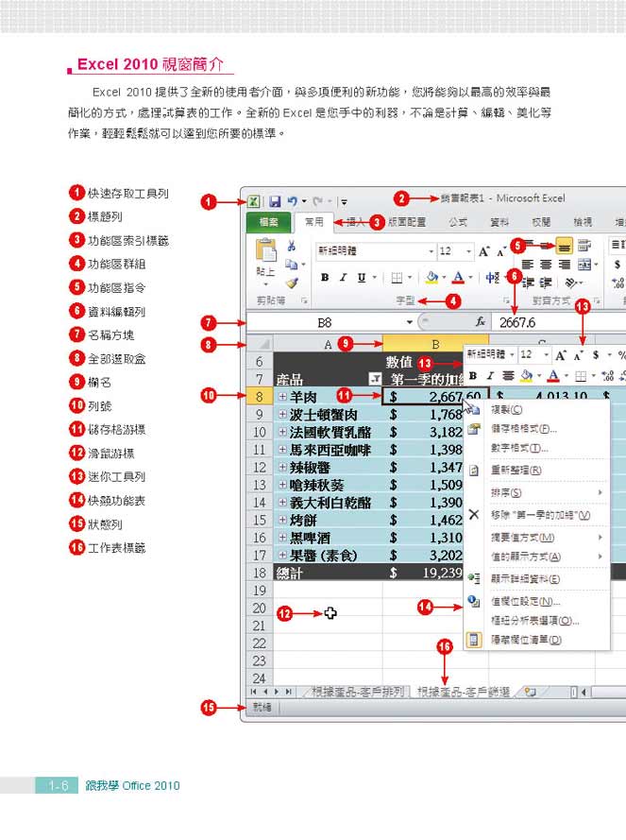
Task: Click the first-sheet navigation arrow
Action: (253, 692)
